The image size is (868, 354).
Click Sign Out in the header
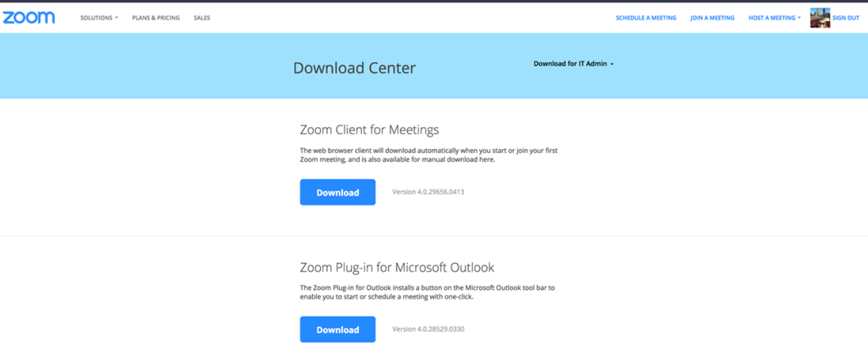click(846, 18)
